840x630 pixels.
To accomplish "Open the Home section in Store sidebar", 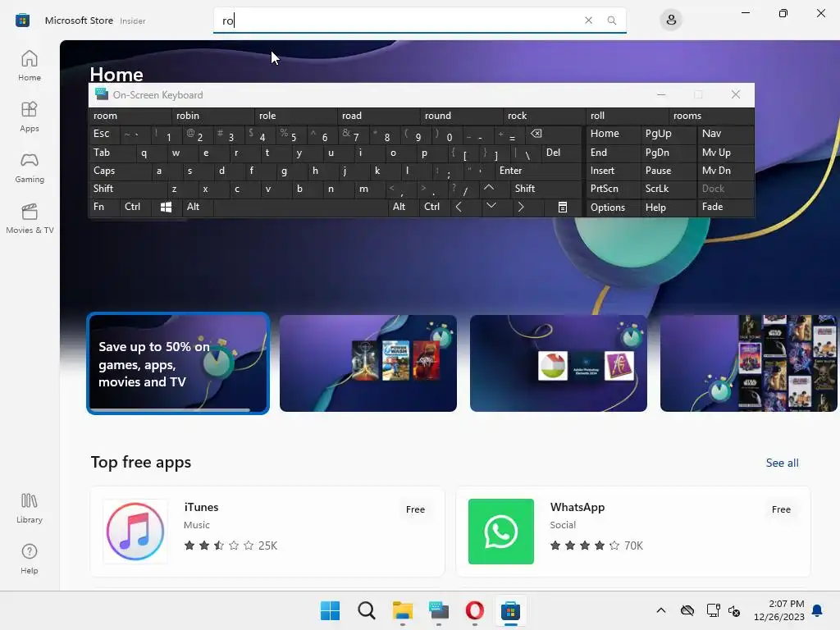I will (x=30, y=66).
